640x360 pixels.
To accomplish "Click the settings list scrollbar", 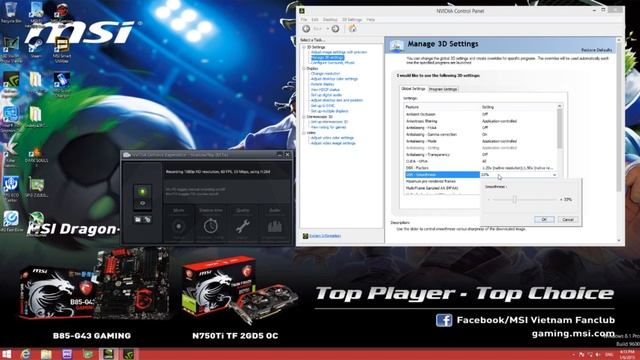I will click(x=559, y=129).
